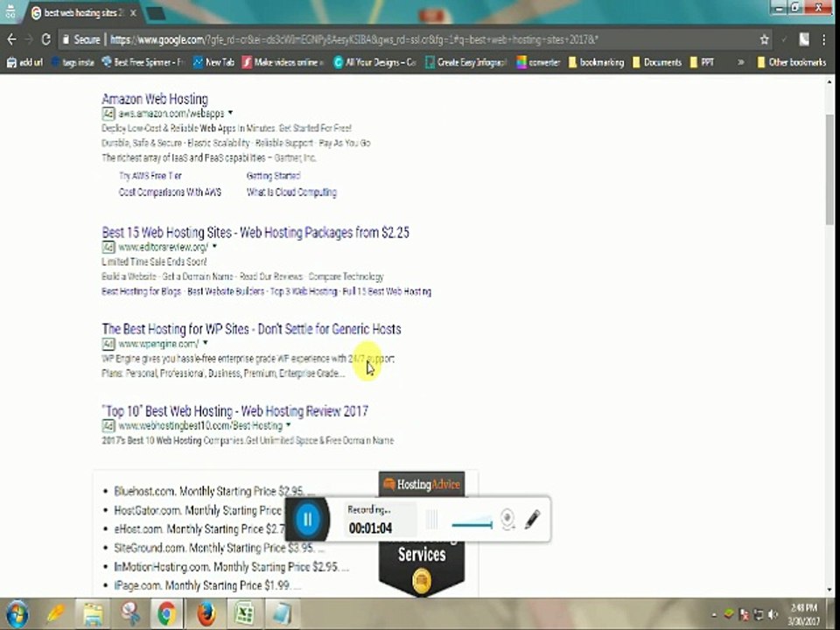Pause the screen recording
The image size is (840, 630).
(307, 519)
